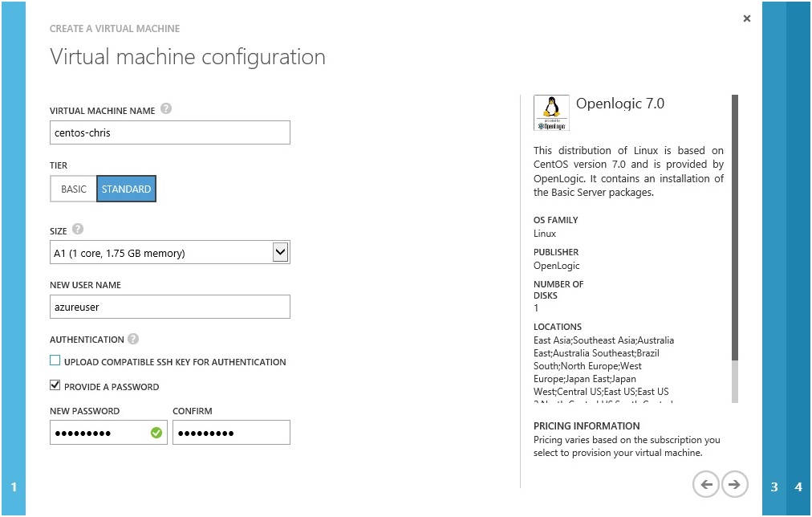Image resolution: width=812 pixels, height=517 pixels.
Task: Go to the next wizard page arrow
Action: pos(734,484)
